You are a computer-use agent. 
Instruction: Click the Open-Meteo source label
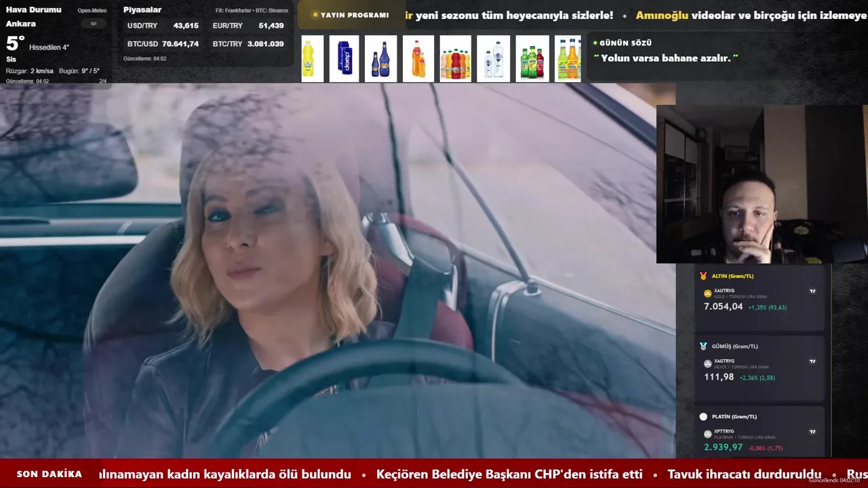(x=92, y=11)
